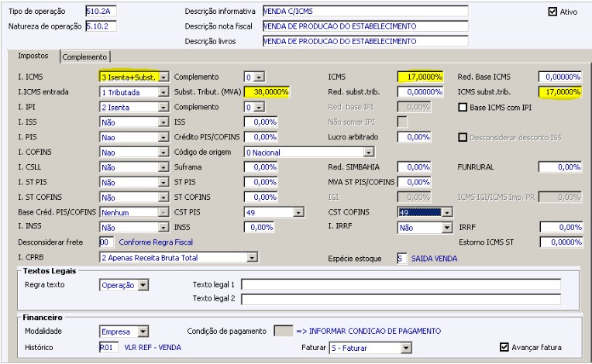Viewport: 592px width, 364px height.
Task: Expand the CST COFINS dropdown
Action: 447,212
